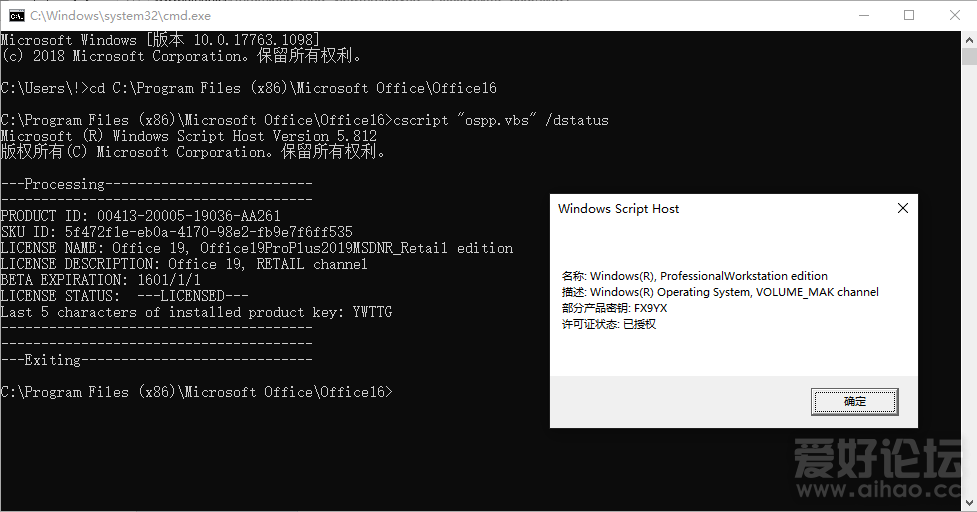
Task: Click the LICENSE STATUS LICENSED line
Action: tap(125, 296)
